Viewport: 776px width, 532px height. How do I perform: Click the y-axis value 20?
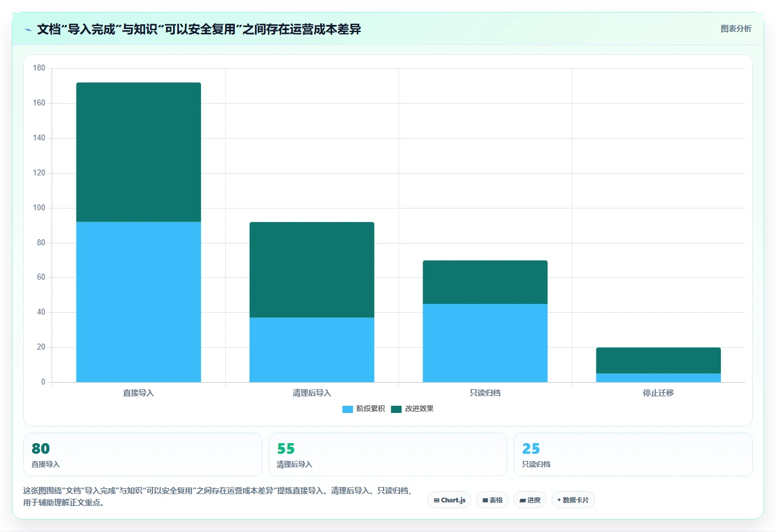pos(41,347)
